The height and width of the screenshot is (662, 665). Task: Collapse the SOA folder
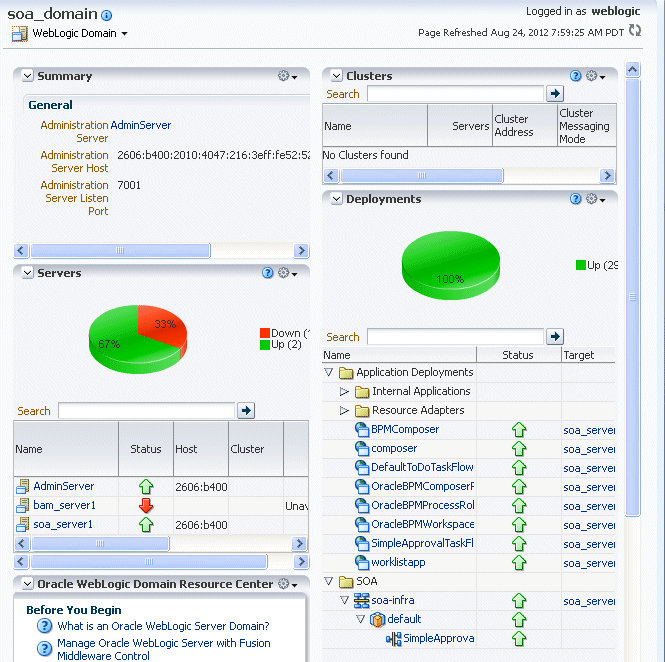(329, 581)
